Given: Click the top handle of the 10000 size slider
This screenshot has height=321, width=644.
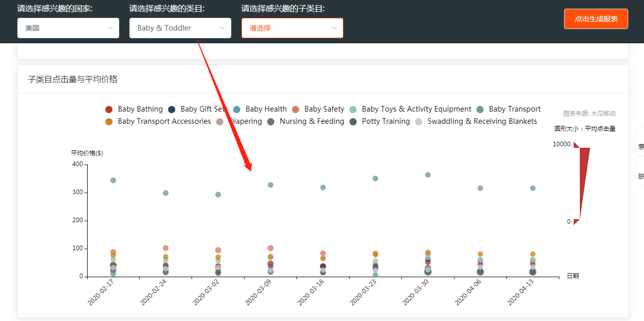Looking at the screenshot, I should (576, 145).
